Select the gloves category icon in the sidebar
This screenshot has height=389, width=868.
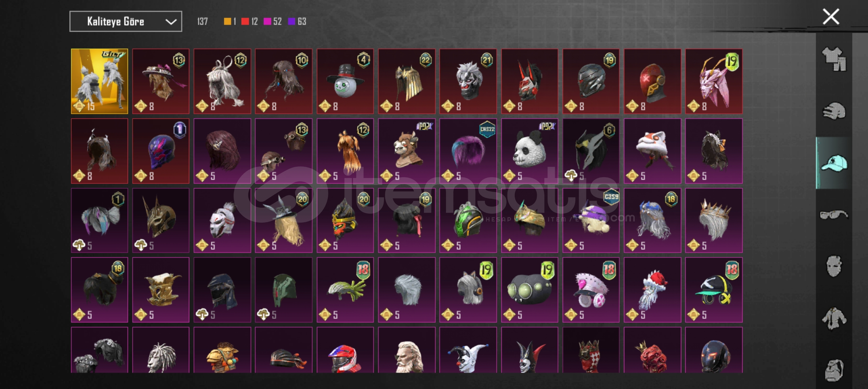point(834,111)
